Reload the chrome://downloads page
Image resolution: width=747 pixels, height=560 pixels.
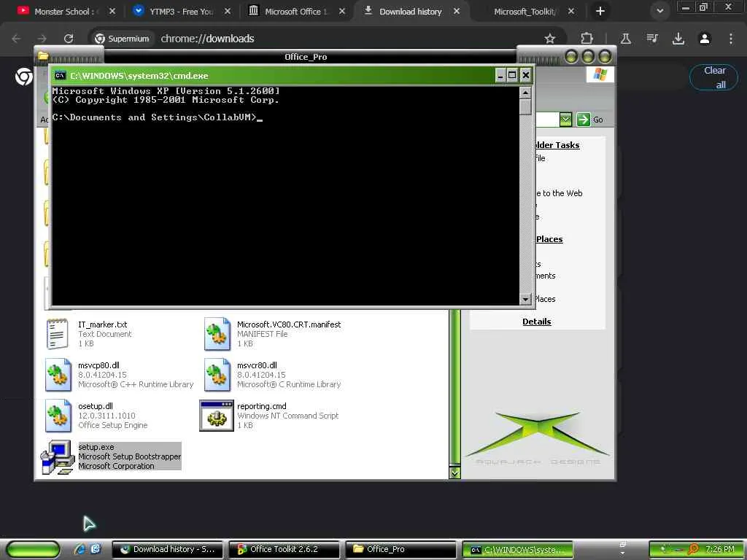pos(69,39)
